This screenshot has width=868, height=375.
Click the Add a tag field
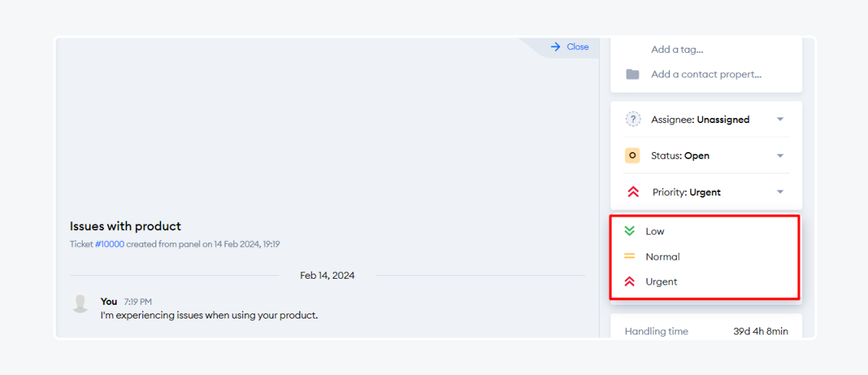[677, 49]
